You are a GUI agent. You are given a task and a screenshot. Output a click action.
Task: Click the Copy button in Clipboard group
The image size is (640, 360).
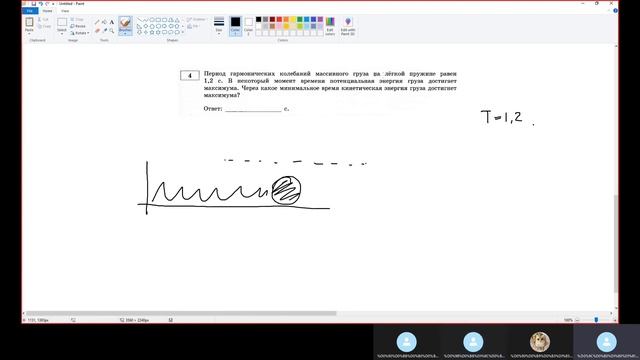[x=44, y=27]
